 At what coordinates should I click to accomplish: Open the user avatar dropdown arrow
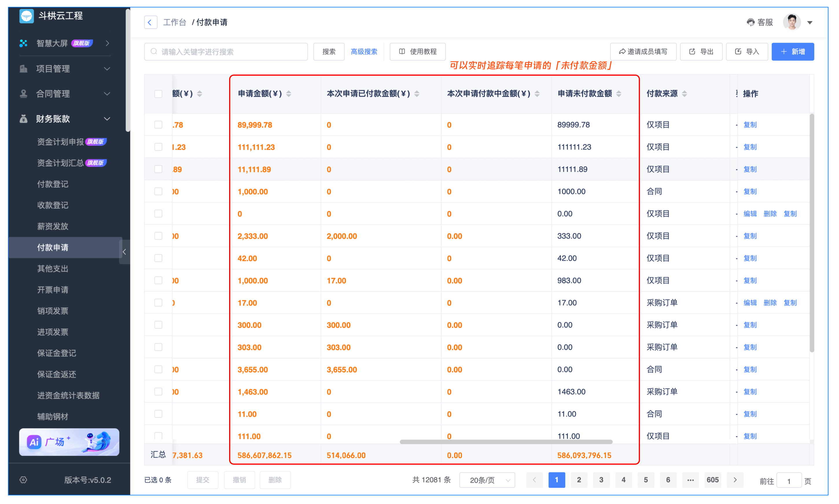point(810,23)
